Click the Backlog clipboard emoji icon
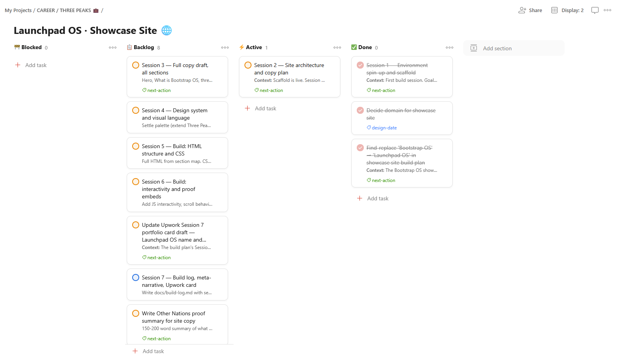 tap(129, 47)
